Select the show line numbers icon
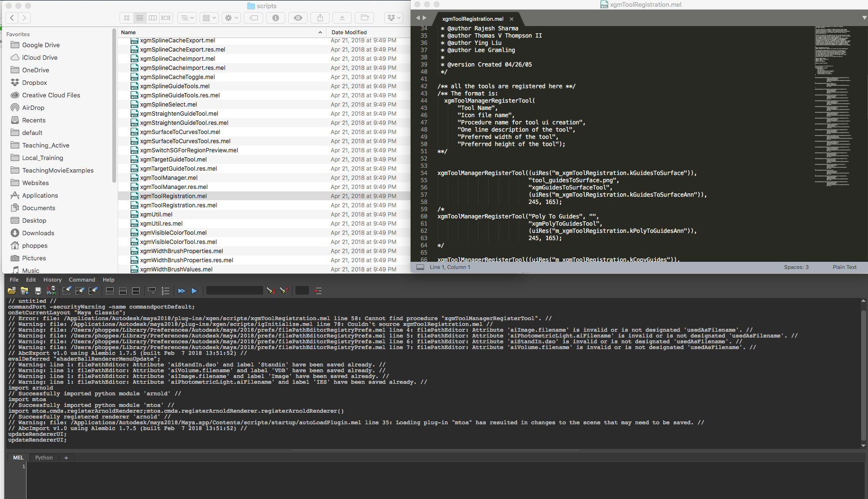This screenshot has height=499, width=868. pyautogui.click(x=165, y=290)
